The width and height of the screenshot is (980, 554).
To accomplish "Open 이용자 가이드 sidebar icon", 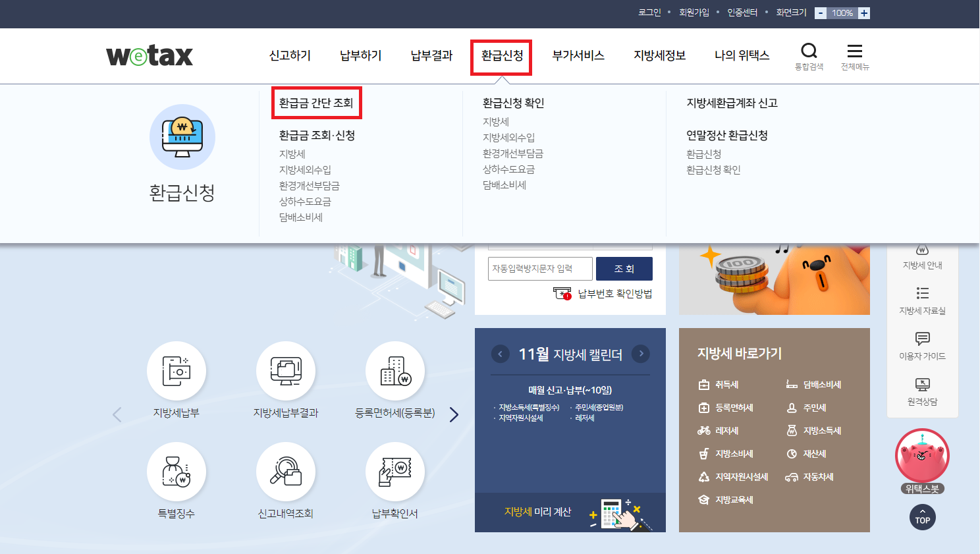I will click(x=923, y=346).
